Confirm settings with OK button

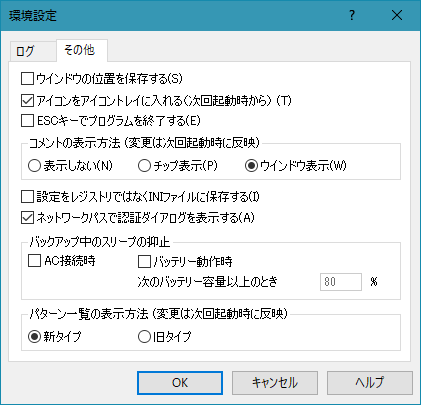tap(180, 383)
